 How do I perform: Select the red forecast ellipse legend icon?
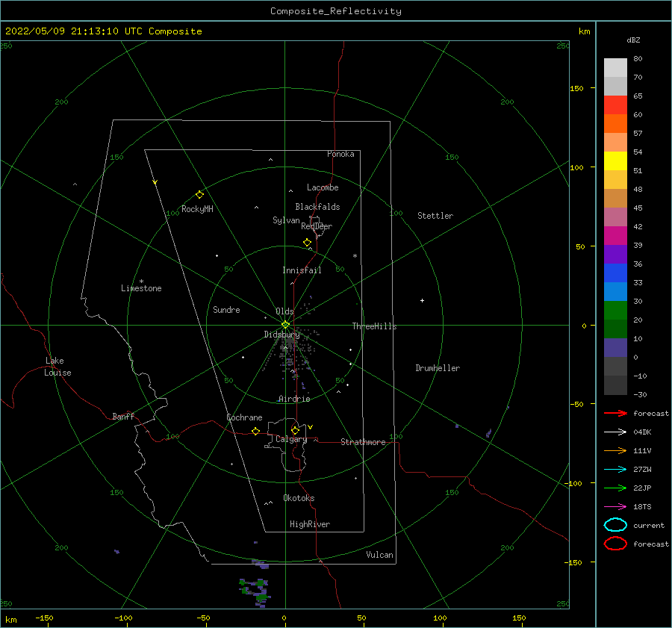[615, 544]
